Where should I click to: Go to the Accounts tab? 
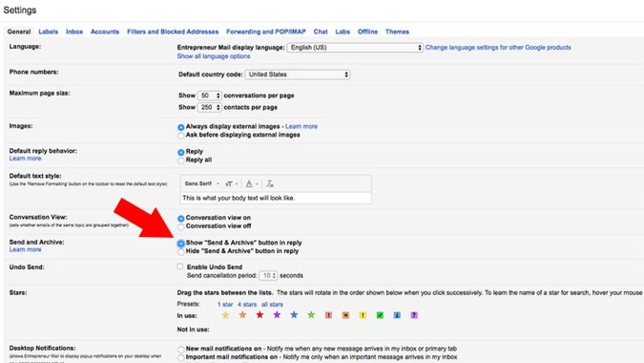pos(105,32)
